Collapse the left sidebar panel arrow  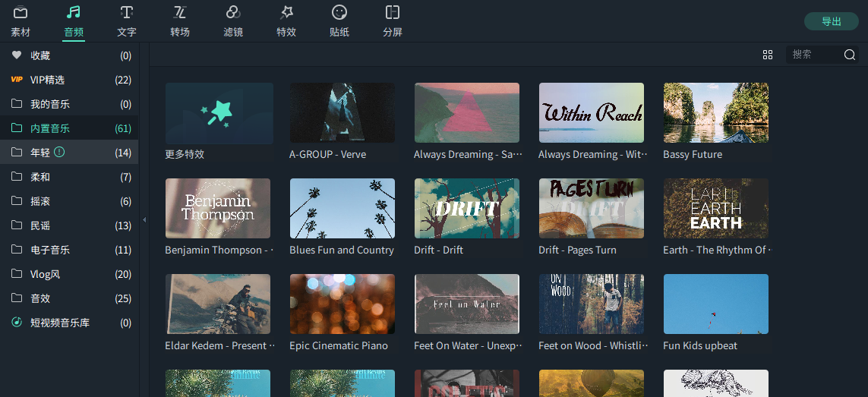tap(144, 220)
